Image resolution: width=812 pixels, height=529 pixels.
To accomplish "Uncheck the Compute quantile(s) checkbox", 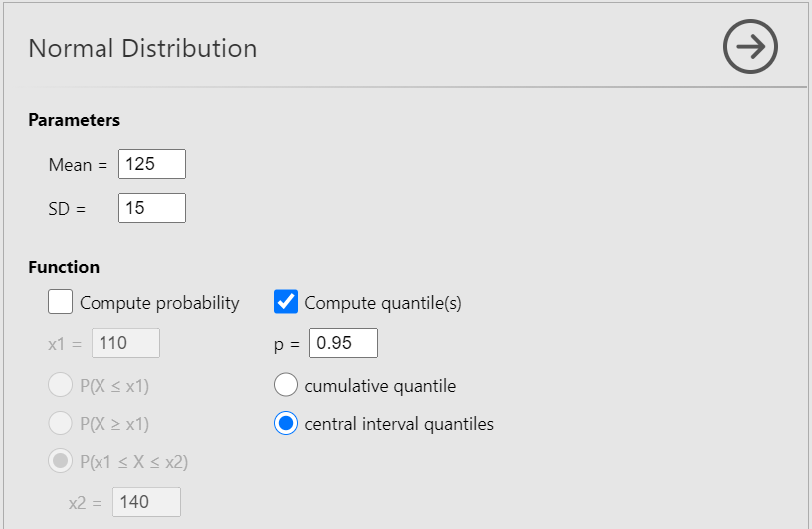I will click(x=286, y=302).
